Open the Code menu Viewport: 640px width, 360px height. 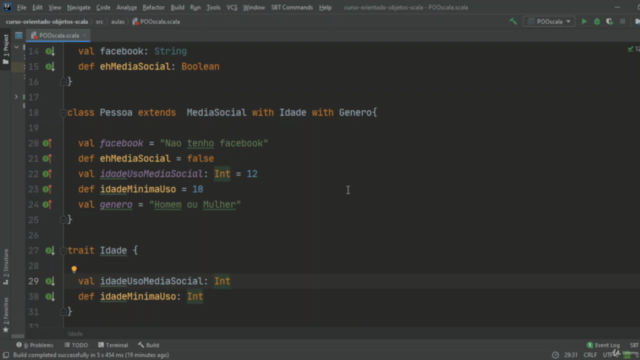[103, 7]
